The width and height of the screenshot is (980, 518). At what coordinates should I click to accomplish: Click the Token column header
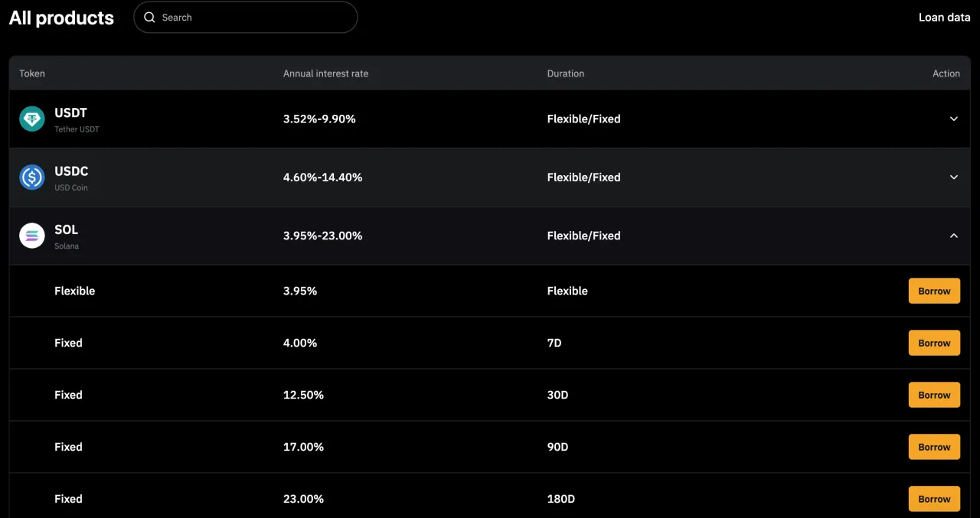tap(32, 73)
